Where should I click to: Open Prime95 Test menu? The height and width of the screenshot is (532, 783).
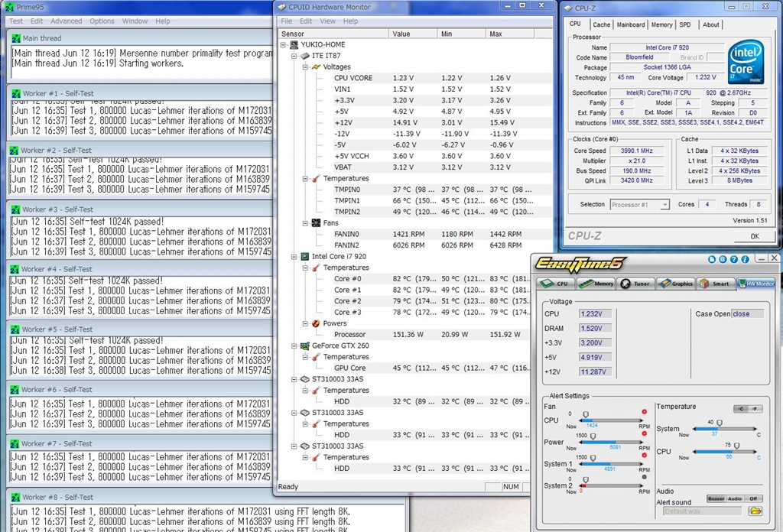pos(16,21)
